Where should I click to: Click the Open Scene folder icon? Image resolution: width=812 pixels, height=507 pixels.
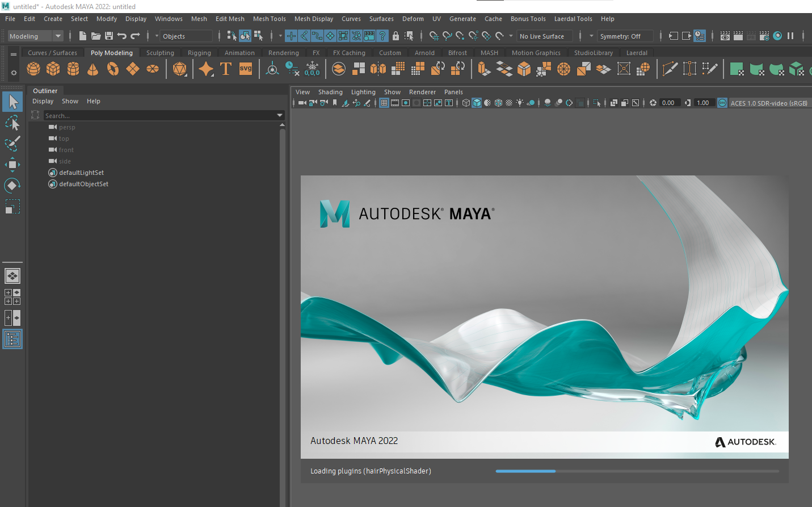(x=96, y=36)
